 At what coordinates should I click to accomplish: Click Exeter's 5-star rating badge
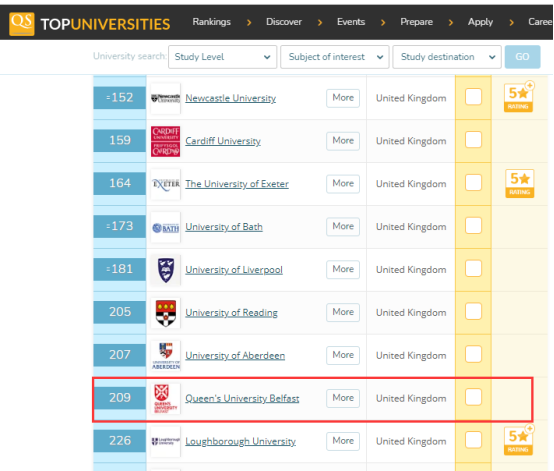click(520, 183)
